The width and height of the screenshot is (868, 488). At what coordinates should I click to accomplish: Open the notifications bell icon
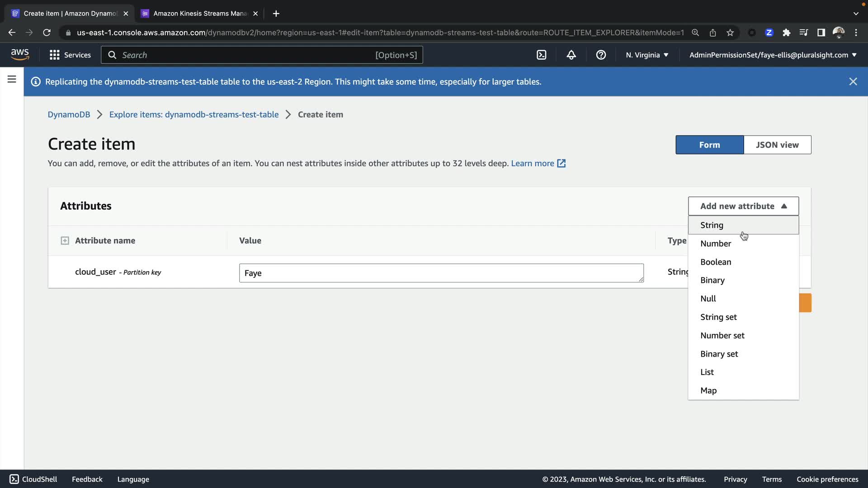point(571,55)
